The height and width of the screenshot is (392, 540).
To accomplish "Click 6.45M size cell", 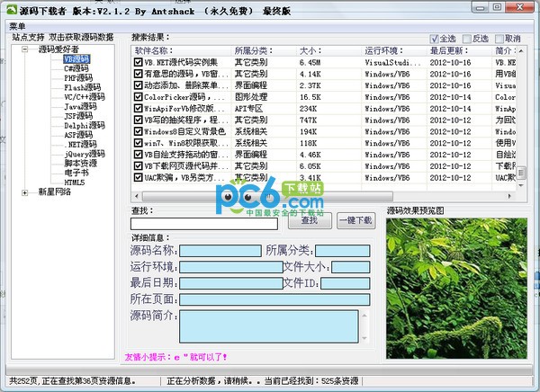I will point(310,62).
